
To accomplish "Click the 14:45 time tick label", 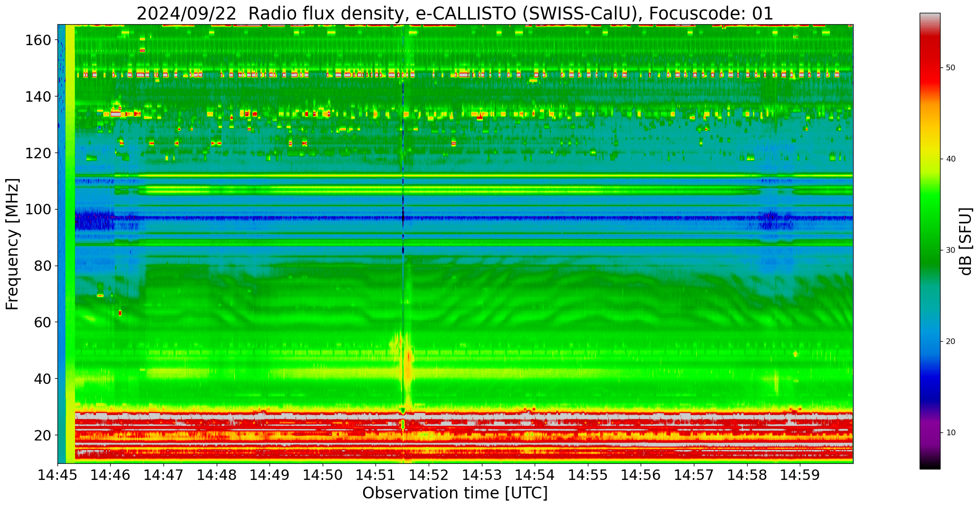I will click(58, 475).
